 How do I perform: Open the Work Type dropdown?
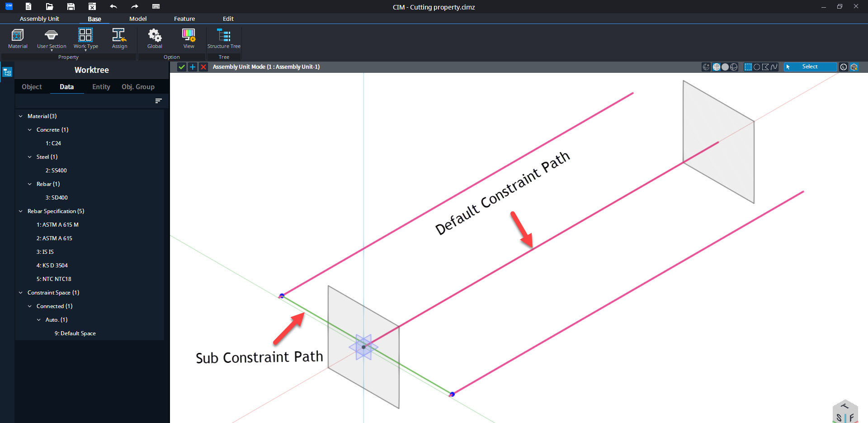85,39
